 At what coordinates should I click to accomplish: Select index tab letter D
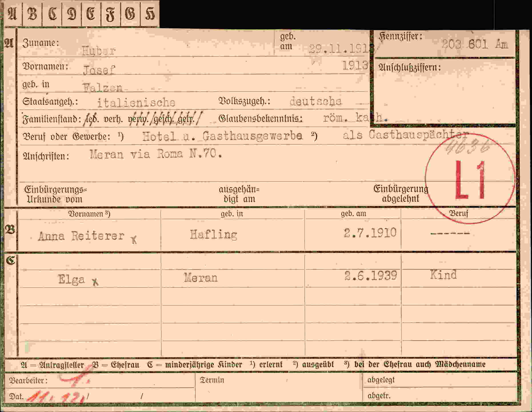pos(72,14)
